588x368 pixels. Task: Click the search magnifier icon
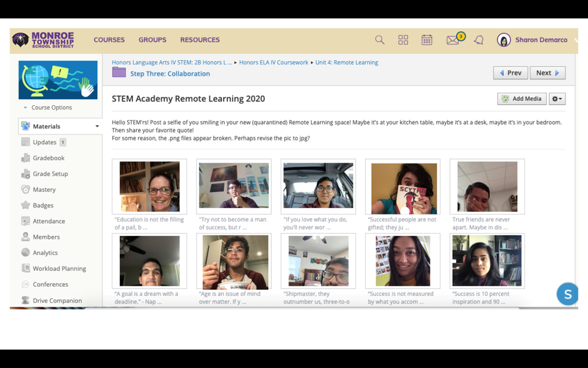pos(380,40)
